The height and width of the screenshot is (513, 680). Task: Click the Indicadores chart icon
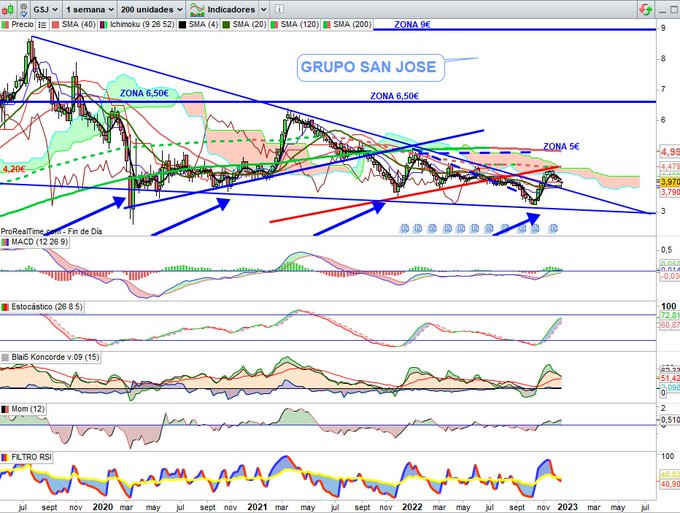[197, 9]
